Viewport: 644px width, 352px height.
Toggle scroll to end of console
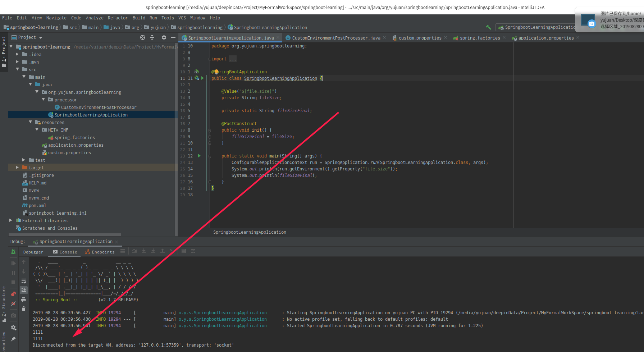coord(24,290)
